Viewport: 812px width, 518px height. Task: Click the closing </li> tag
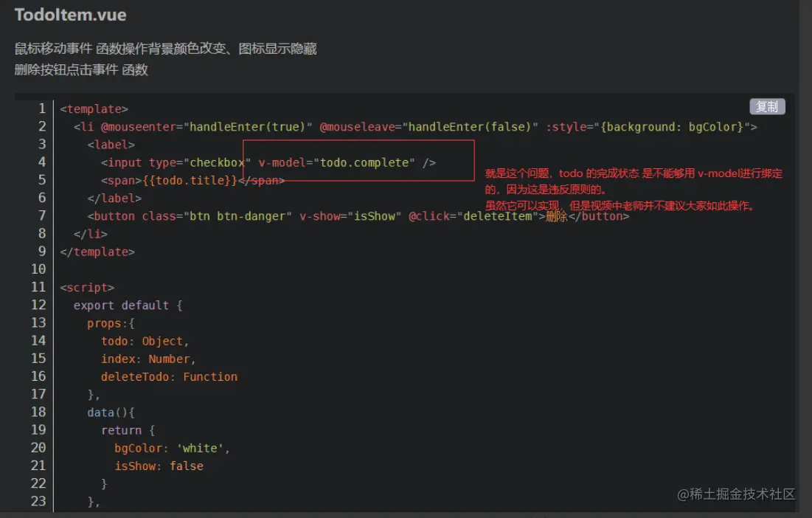coord(90,234)
